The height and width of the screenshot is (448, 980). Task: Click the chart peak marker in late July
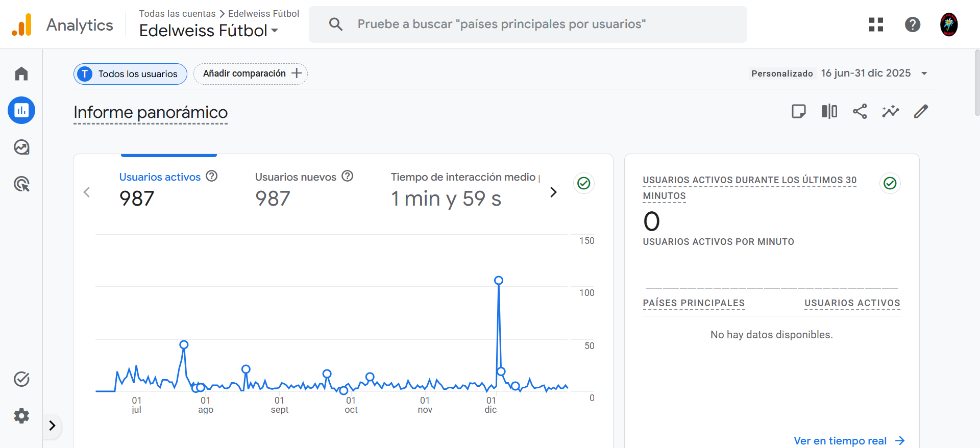(184, 344)
